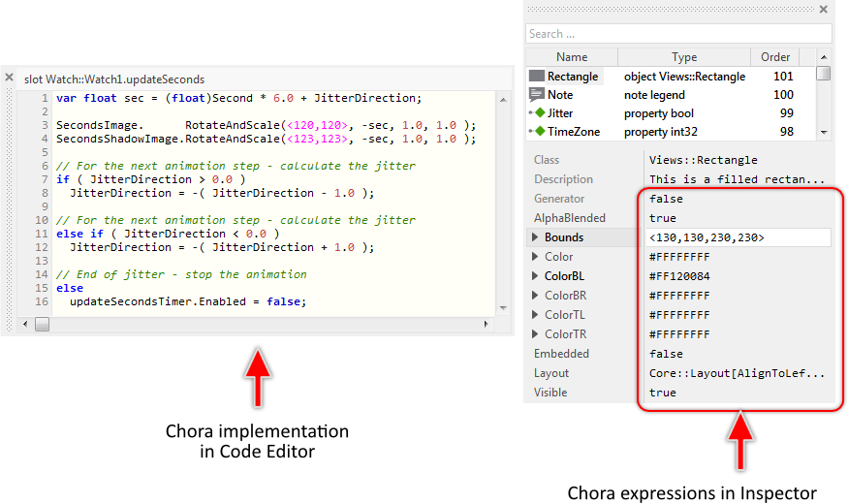848x504 pixels.
Task: Close the updateSeconds code editor with the X
Action: pyautogui.click(x=9, y=78)
